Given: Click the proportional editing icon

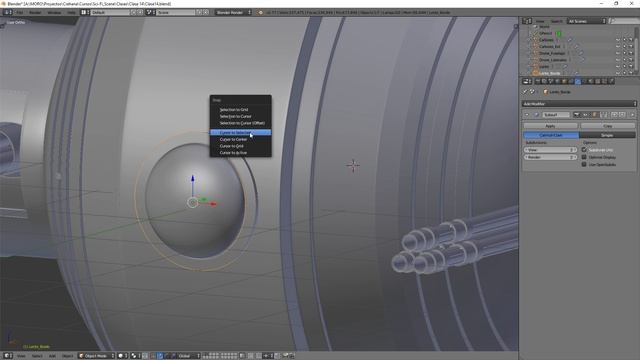Looking at the screenshot, I should (250, 356).
